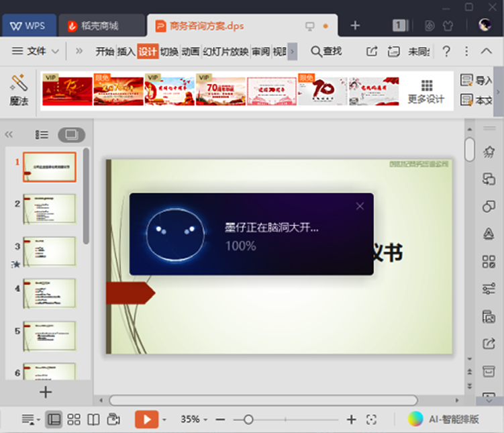Add a new slide with the plus button
Viewport: 504px width, 433px height.
coord(46,392)
